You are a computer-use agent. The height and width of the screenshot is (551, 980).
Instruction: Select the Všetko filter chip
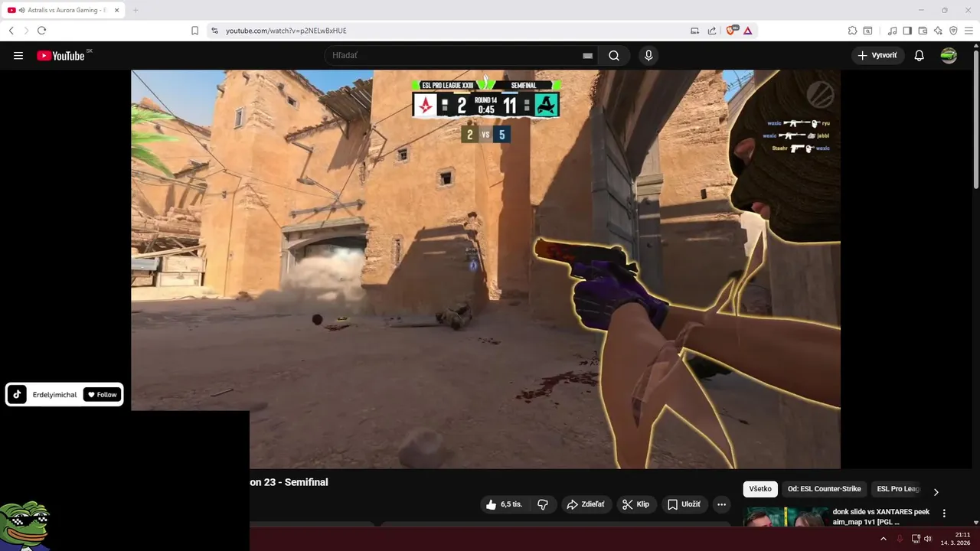tap(760, 489)
